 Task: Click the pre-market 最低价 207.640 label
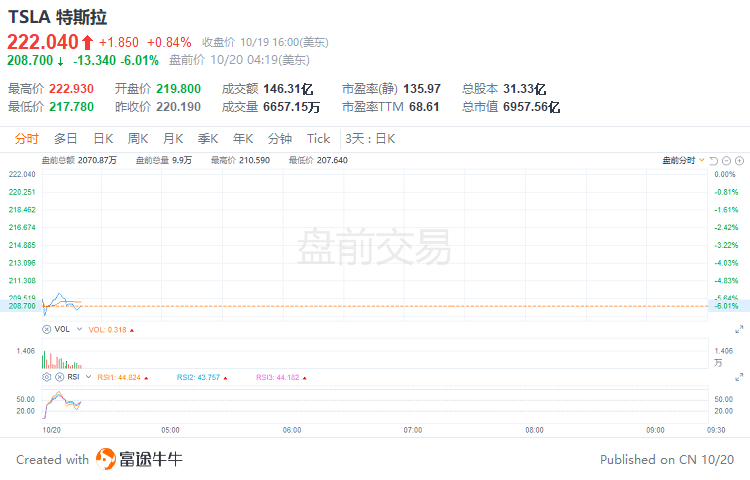click(x=318, y=160)
